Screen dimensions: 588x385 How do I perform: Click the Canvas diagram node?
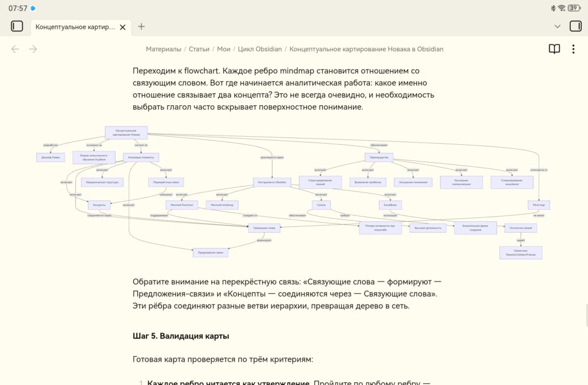pos(322,205)
